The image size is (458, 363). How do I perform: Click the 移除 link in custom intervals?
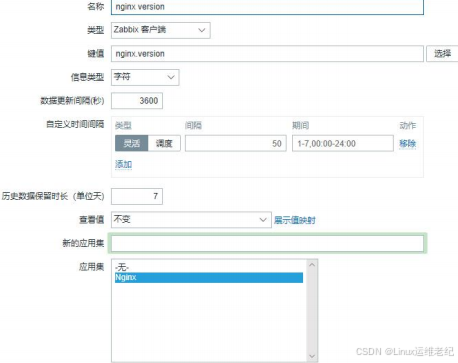(407, 144)
